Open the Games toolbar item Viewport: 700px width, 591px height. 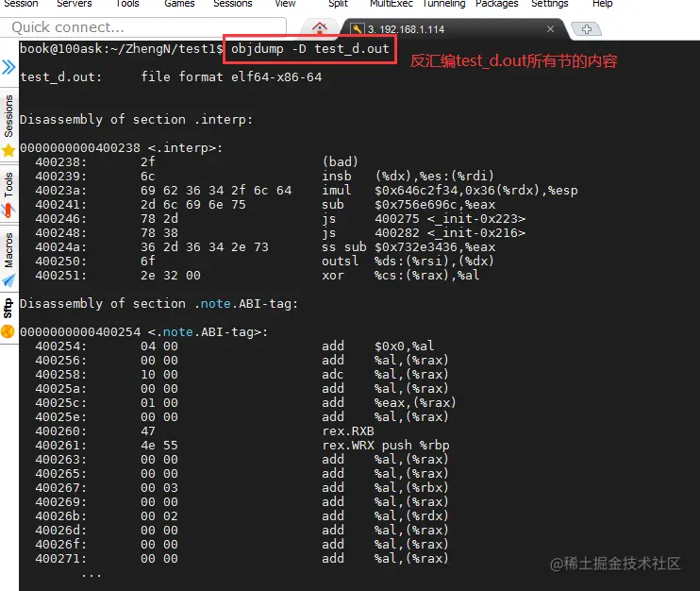coord(179,4)
